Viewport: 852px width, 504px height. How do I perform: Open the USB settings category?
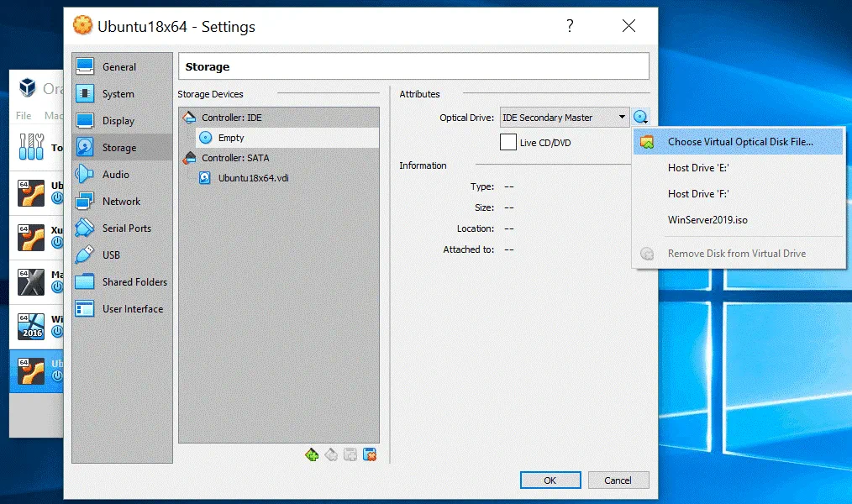111,255
